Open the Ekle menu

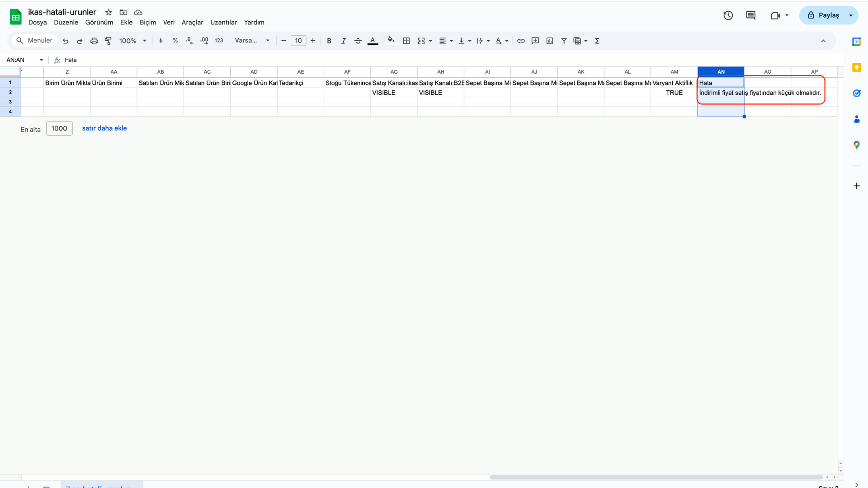[x=127, y=22]
